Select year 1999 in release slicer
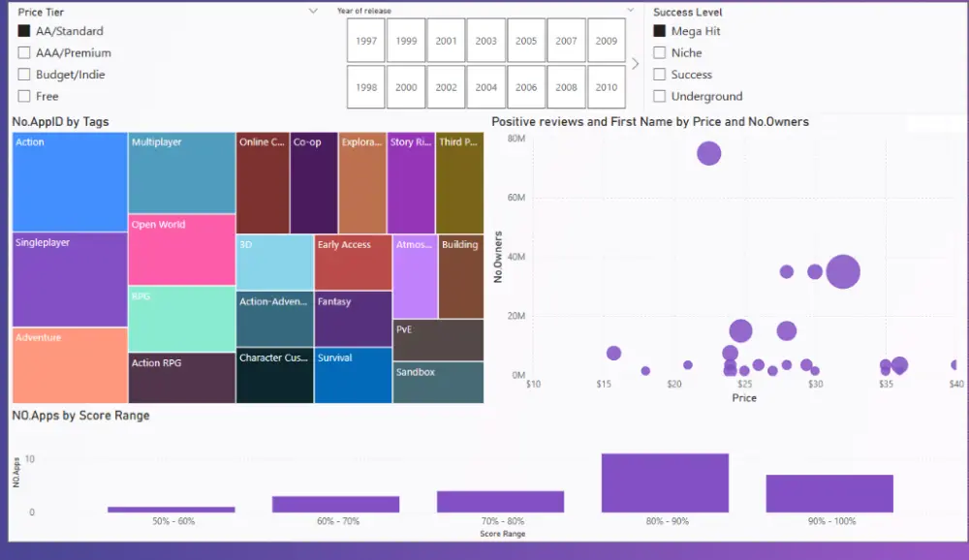969x560 pixels. [x=406, y=41]
